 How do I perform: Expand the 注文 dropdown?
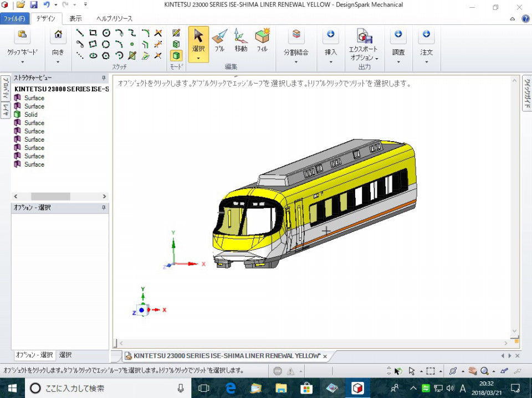click(427, 62)
